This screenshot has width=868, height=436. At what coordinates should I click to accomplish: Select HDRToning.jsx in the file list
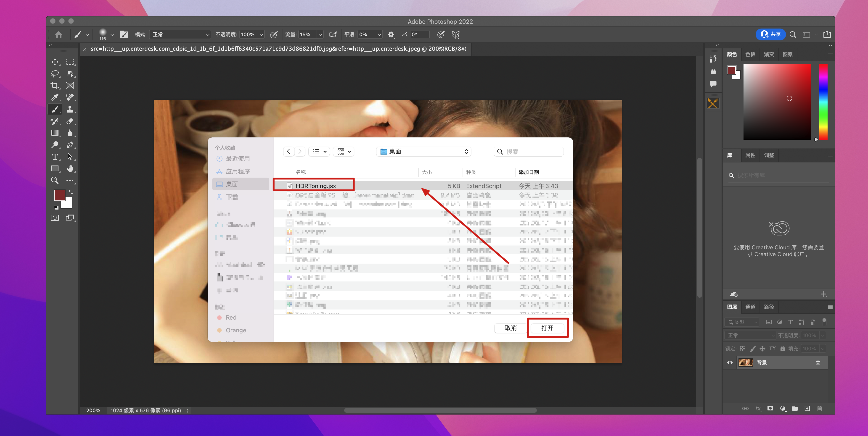coord(315,186)
